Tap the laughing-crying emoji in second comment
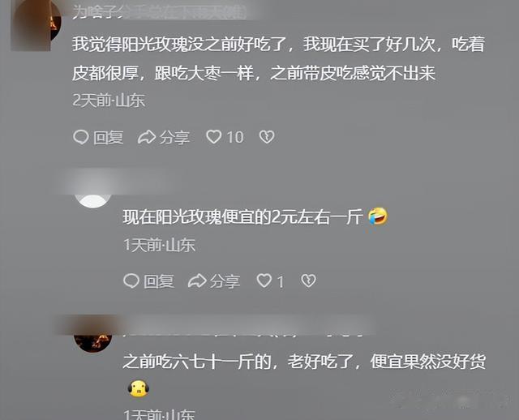This screenshot has height=420, width=519. pos(378,216)
